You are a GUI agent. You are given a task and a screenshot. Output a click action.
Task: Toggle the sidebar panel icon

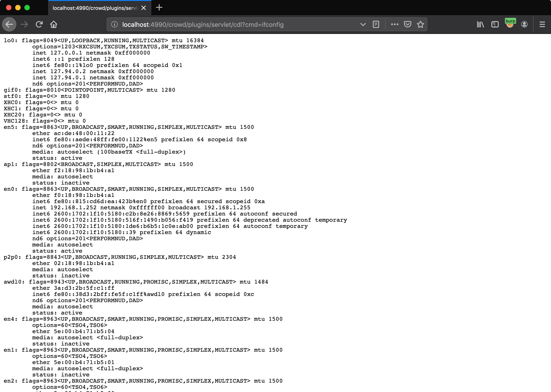(x=495, y=24)
